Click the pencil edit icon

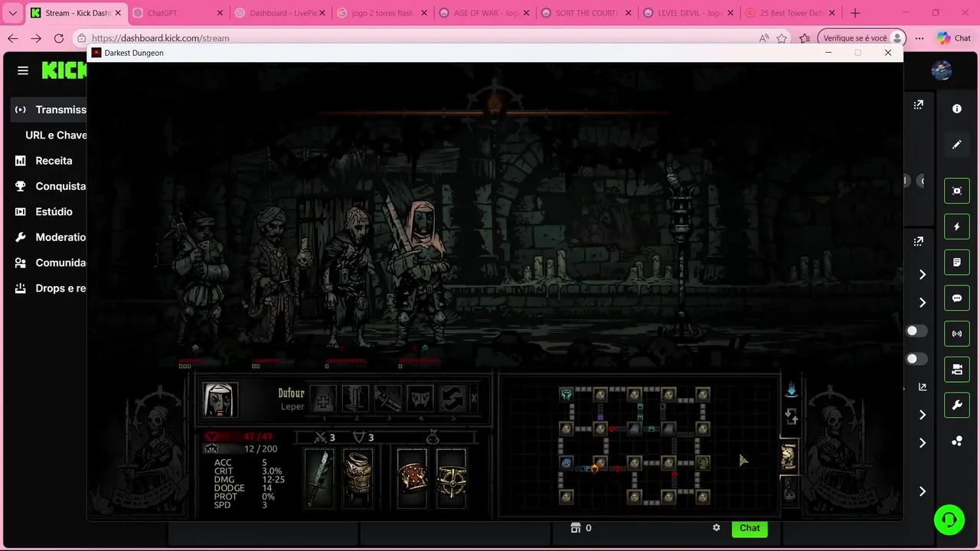coord(957,144)
